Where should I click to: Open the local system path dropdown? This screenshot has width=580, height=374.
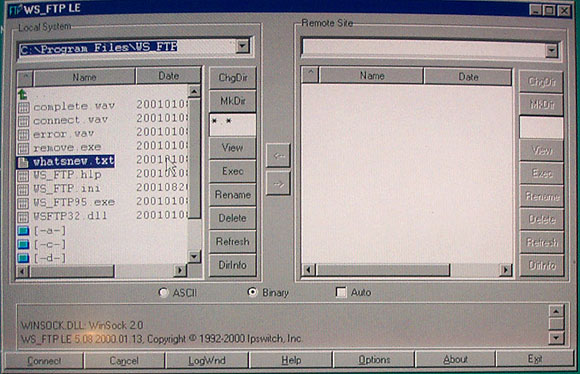tap(243, 46)
